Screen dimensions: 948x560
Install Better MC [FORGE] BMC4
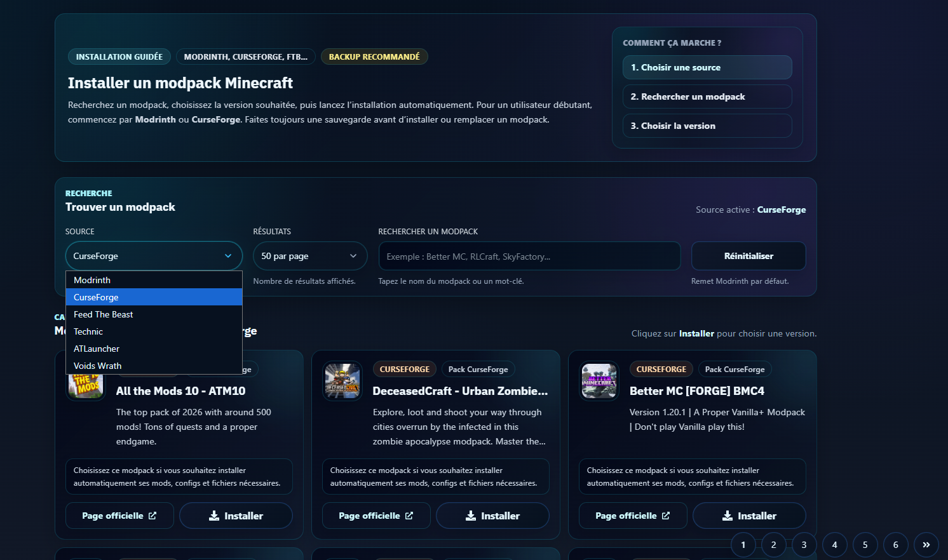tap(749, 516)
